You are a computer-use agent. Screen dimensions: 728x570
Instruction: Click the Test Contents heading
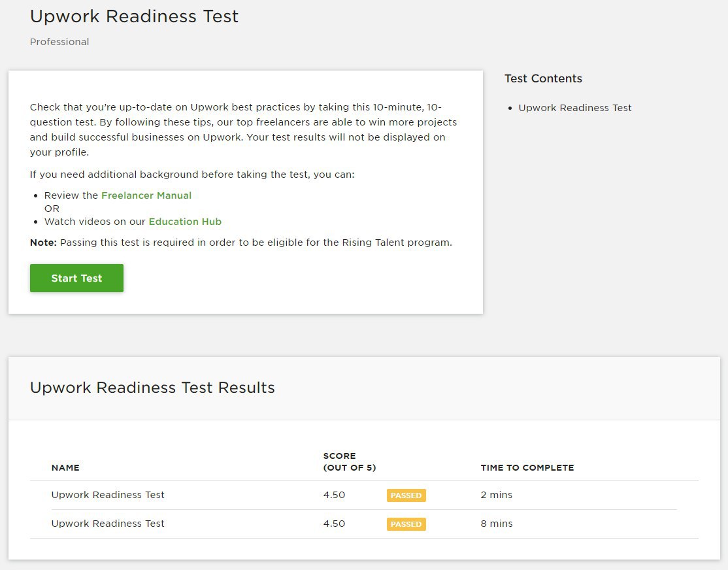[543, 78]
